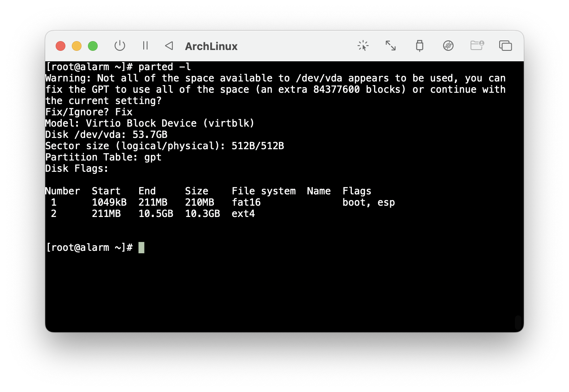The height and width of the screenshot is (392, 569).
Task: Click the 'Flags' column header
Action: coord(357,191)
